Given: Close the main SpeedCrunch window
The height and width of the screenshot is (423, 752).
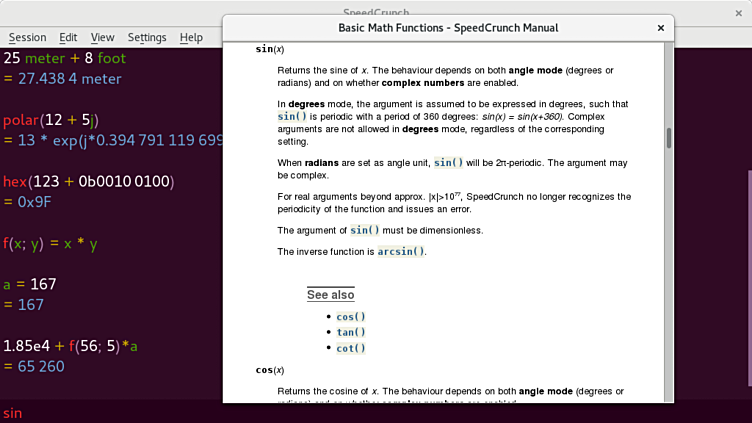Looking at the screenshot, I should coord(736,13).
